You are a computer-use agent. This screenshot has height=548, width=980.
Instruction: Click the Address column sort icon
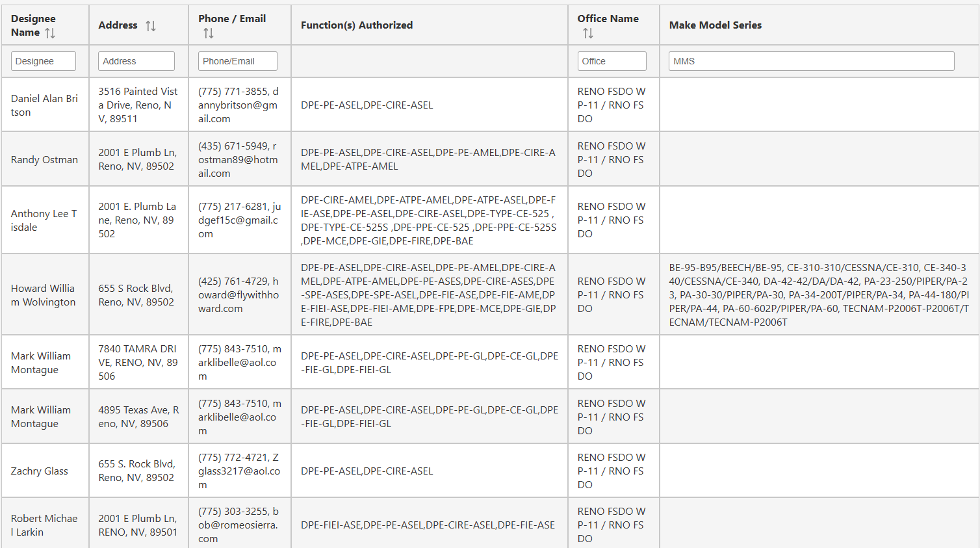coord(151,26)
